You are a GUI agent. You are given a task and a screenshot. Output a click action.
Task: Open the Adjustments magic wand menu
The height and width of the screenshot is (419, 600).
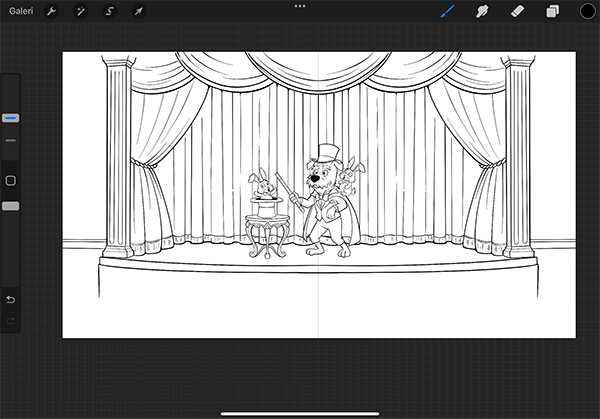[81, 11]
